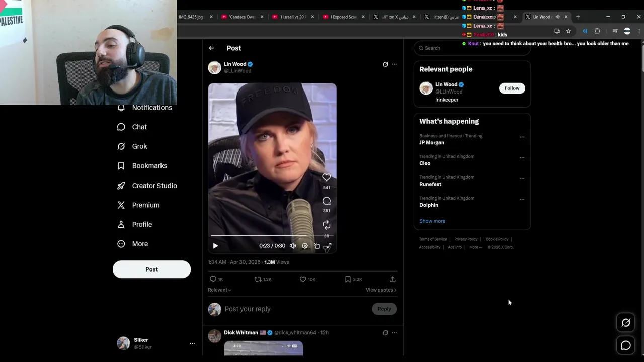Click the Search box
The width and height of the screenshot is (644, 362).
coord(472,48)
